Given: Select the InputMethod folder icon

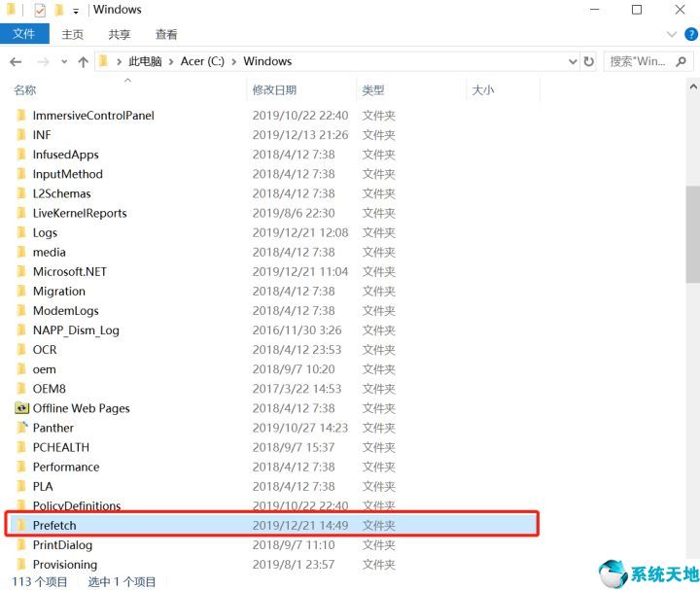Looking at the screenshot, I should point(21,174).
